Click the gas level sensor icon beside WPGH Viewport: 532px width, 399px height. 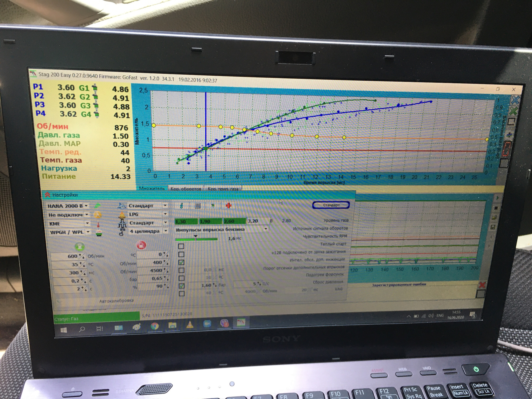pos(99,232)
